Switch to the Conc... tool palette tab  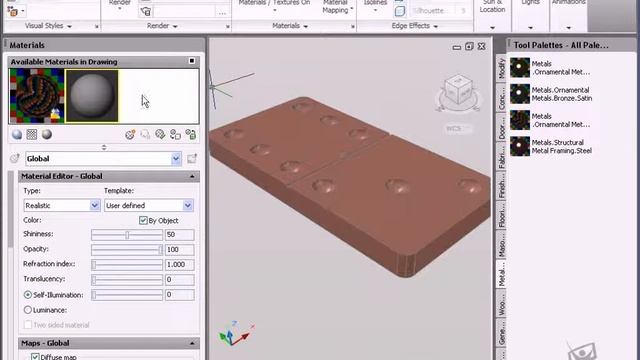[x=501, y=98]
